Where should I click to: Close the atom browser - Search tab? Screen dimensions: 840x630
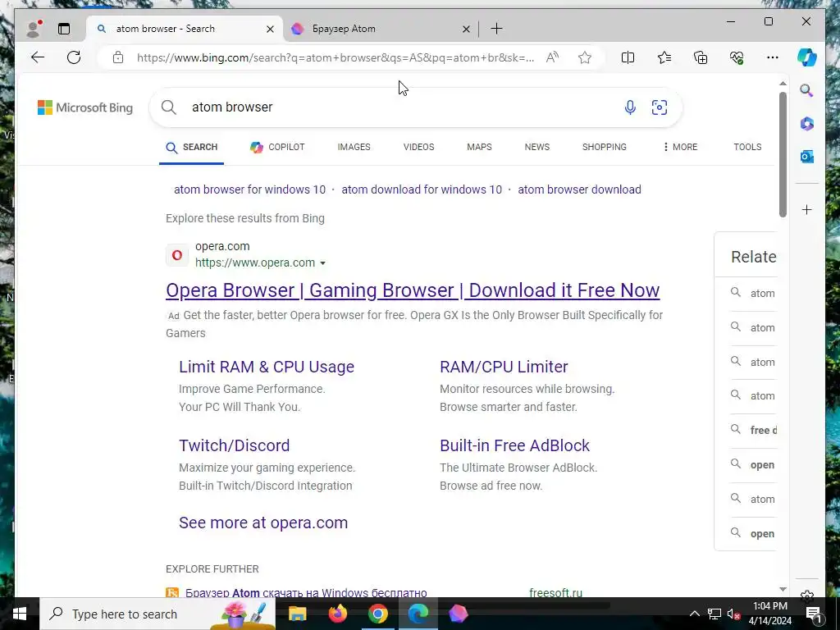[x=271, y=29]
